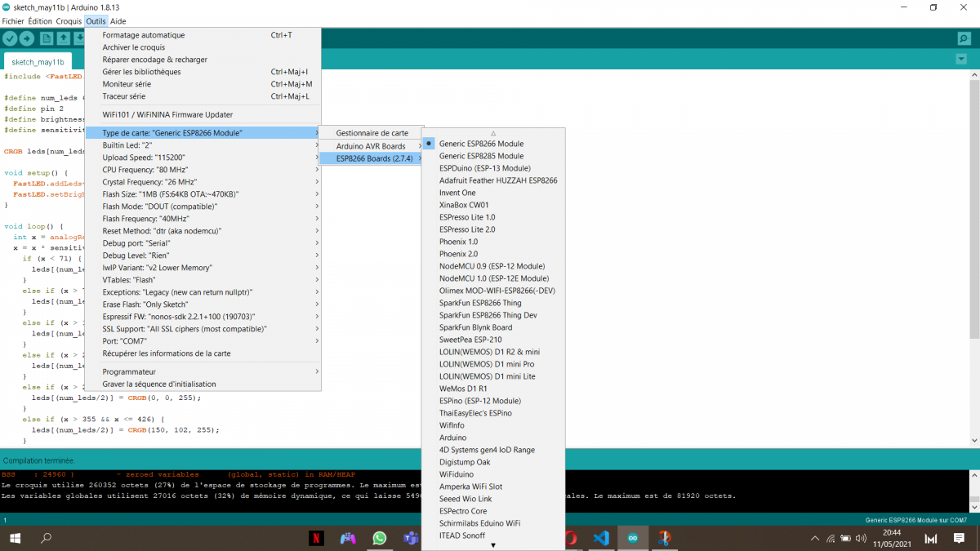Open the Aide menu
The height and width of the screenshot is (551, 980).
click(118, 20)
